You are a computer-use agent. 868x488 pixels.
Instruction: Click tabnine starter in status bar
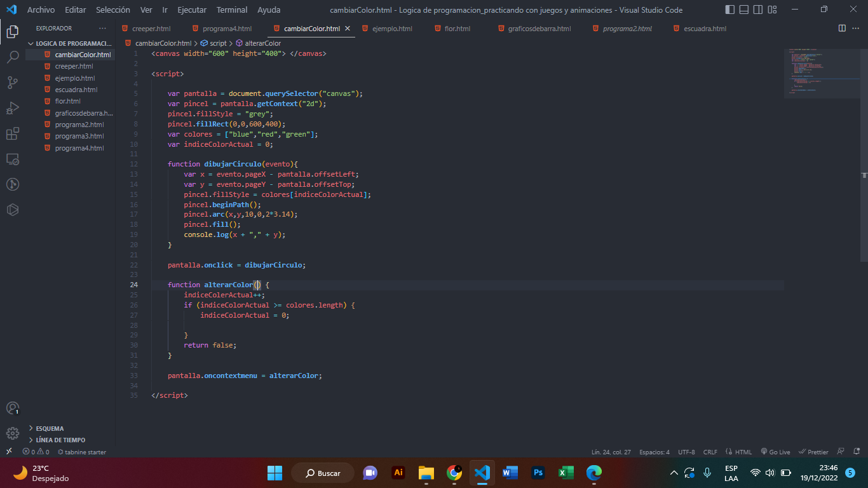tap(82, 452)
